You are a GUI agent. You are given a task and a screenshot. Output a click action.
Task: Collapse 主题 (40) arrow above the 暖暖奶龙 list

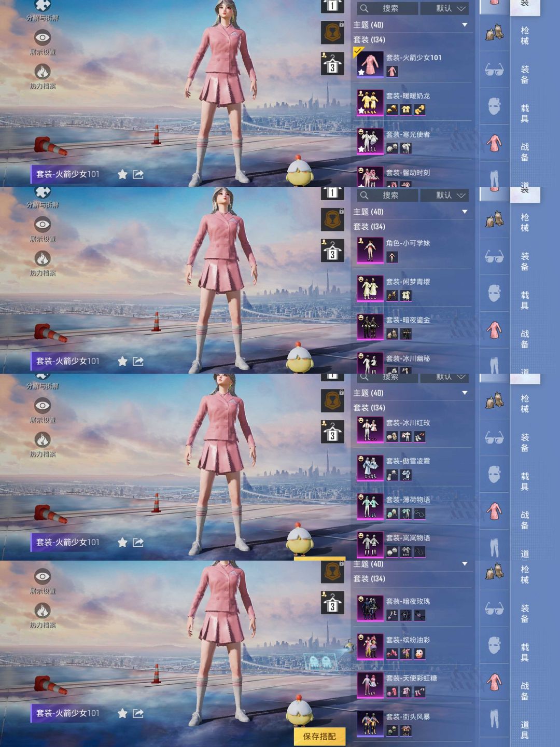tap(465, 25)
